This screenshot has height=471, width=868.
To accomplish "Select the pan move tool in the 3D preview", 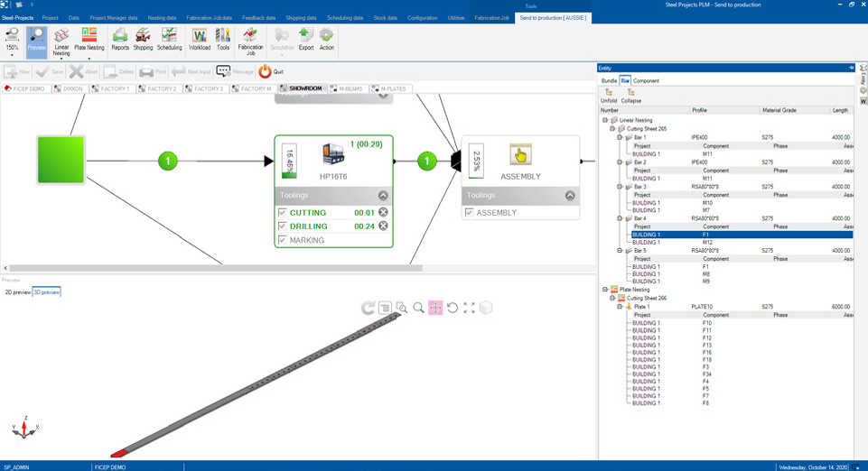I will 435,308.
